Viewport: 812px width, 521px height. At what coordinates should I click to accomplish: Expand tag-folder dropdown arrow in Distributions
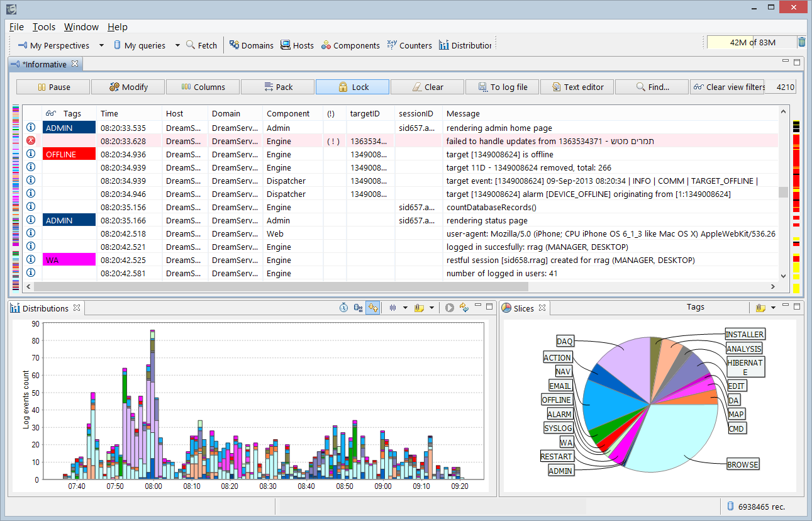[431, 308]
